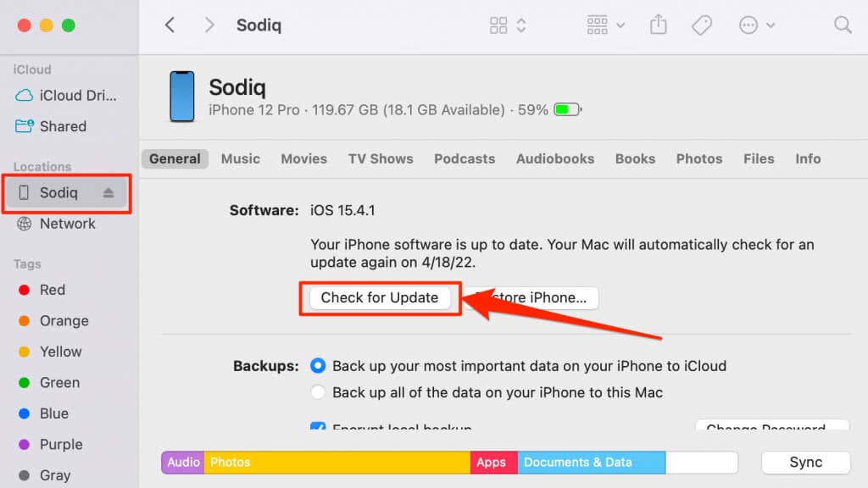Expand the group-by options dropdown
The height and width of the screenshot is (488, 868).
pyautogui.click(x=605, y=25)
